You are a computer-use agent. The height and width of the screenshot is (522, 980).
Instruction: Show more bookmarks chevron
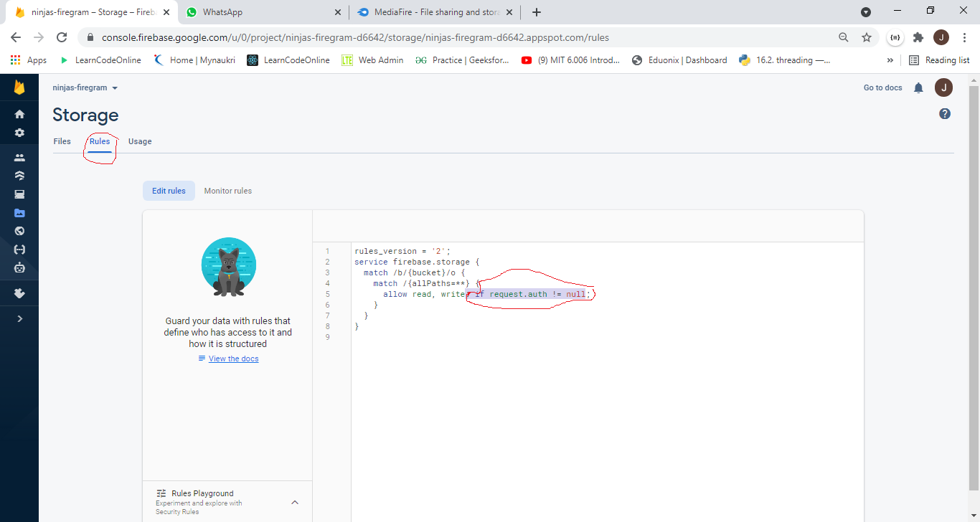coord(890,60)
